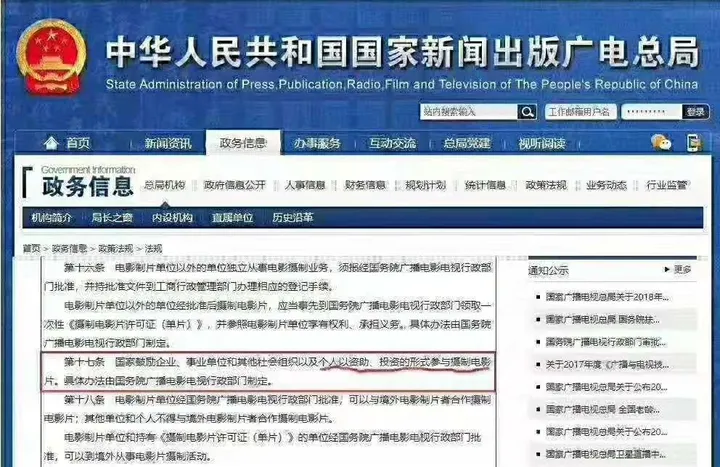Open the 总局党建 navigation tab
The width and height of the screenshot is (720, 467).
[467, 143]
